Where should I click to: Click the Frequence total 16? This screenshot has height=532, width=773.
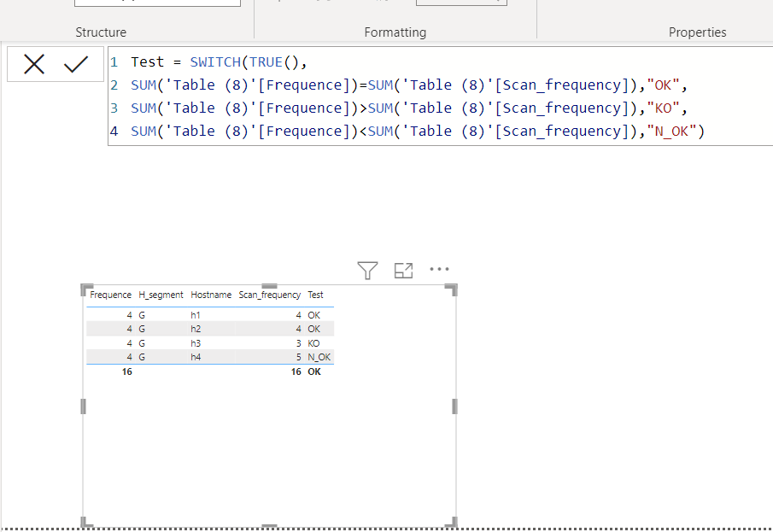tap(126, 371)
